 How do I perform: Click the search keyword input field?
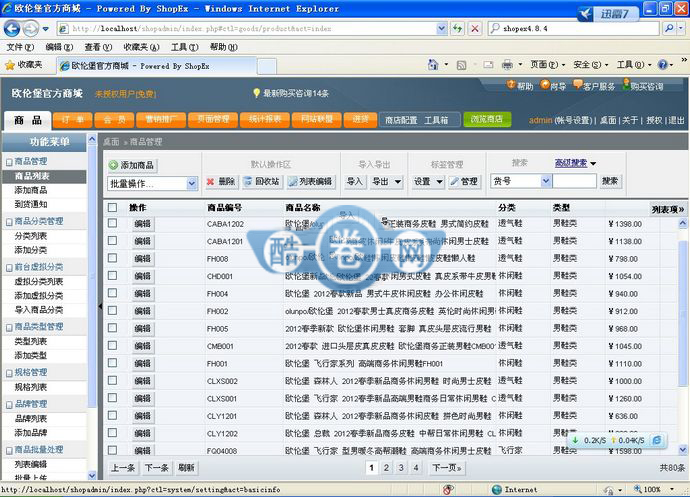[x=574, y=181]
